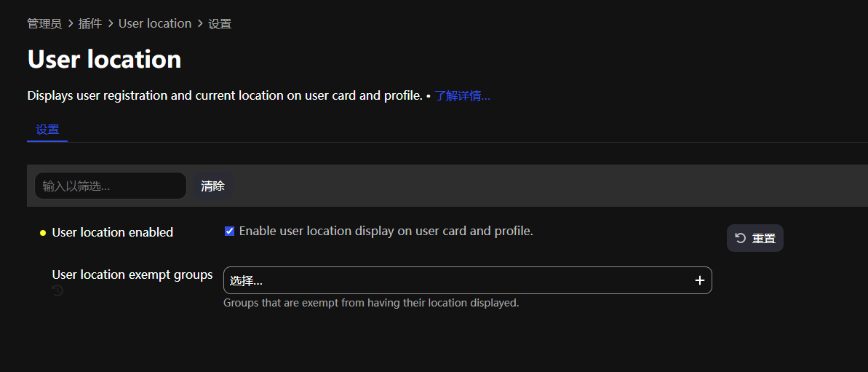This screenshot has width=868, height=372.
Task: Click the plus icon in exempt groups selector
Action: 700,281
